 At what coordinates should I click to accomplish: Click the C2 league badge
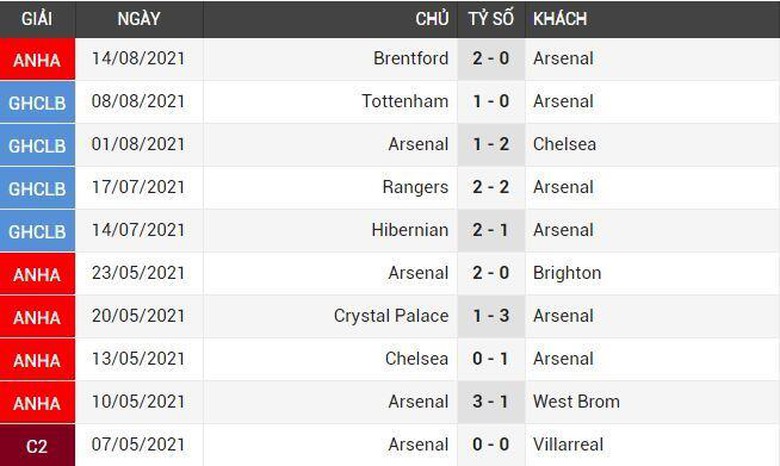click(x=37, y=446)
